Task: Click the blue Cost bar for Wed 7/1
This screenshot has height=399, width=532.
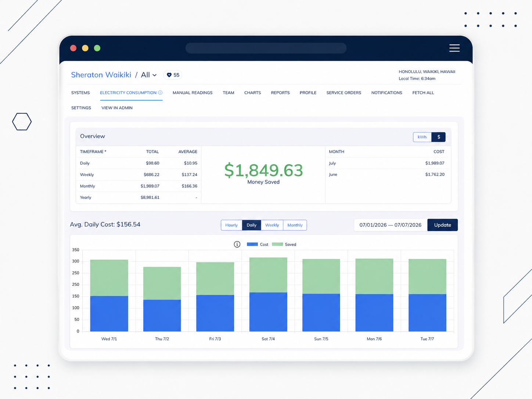Action: (x=109, y=314)
